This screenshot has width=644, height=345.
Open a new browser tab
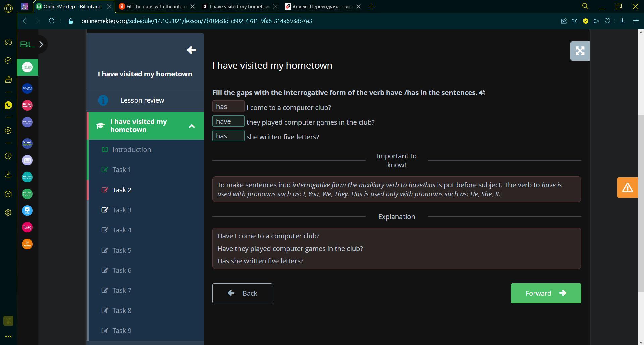pos(371,6)
